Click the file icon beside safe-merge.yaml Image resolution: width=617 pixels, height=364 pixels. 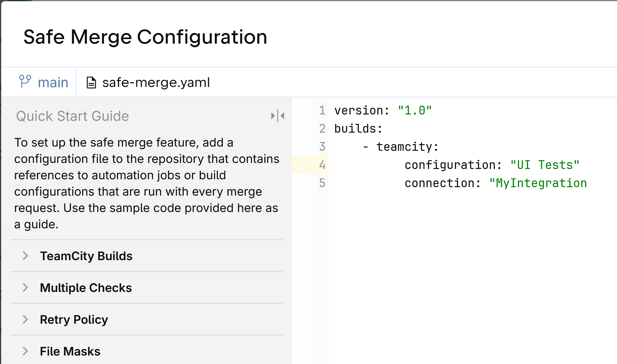91,83
